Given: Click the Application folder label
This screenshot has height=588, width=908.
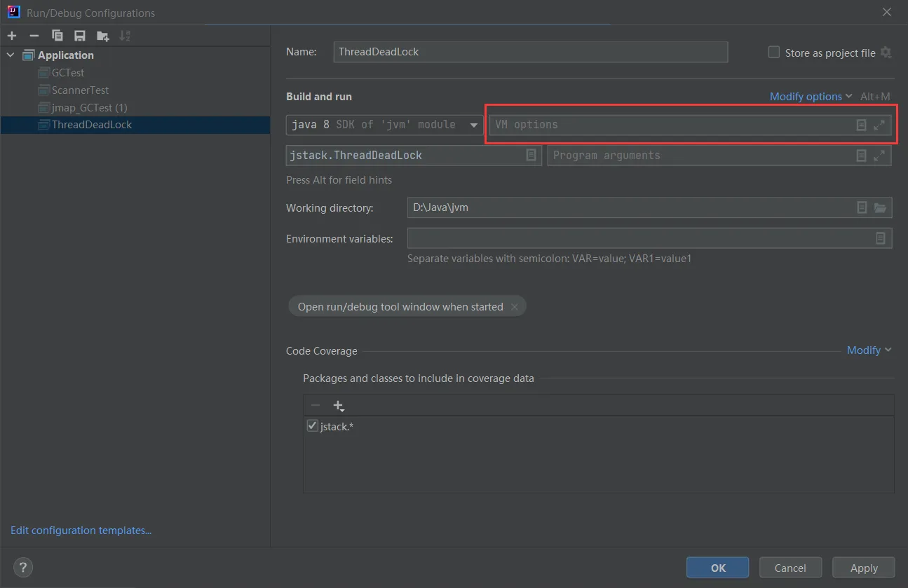Looking at the screenshot, I should [66, 55].
